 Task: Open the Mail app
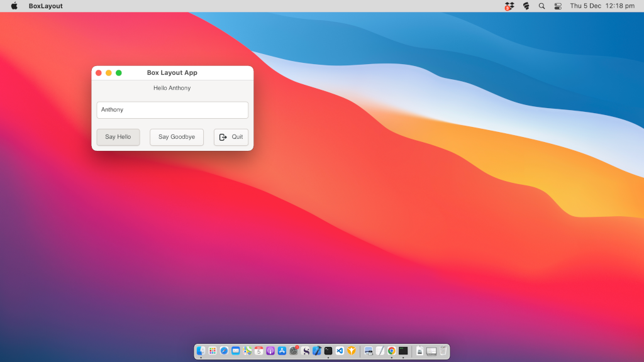point(235,351)
